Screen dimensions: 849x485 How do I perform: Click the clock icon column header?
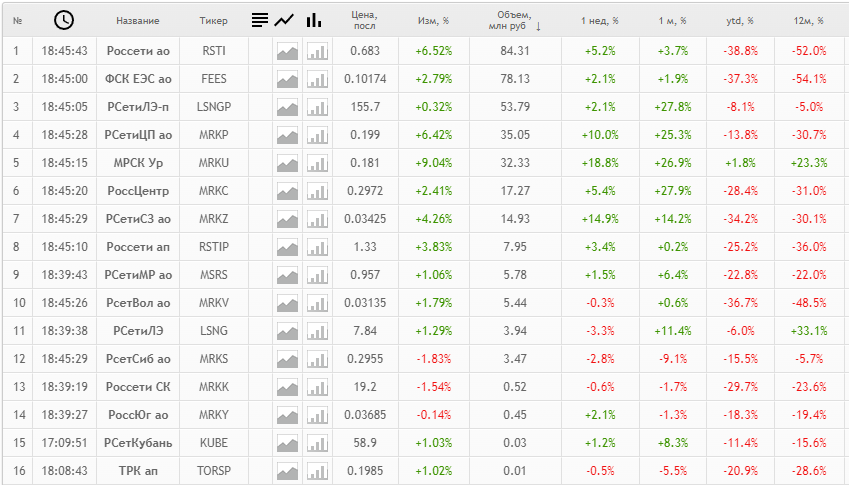coord(64,20)
